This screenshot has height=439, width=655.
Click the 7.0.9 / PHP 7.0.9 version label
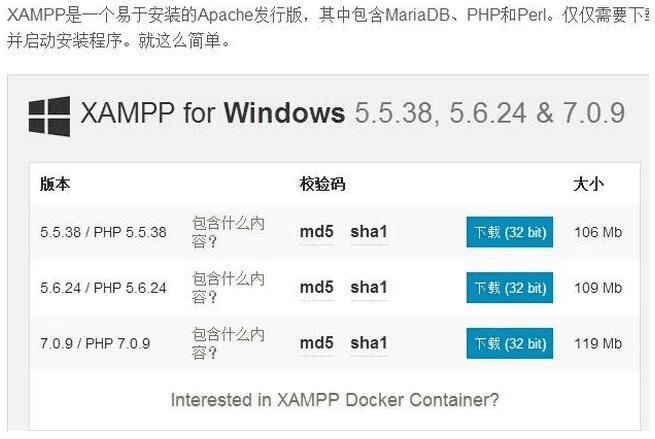point(95,343)
